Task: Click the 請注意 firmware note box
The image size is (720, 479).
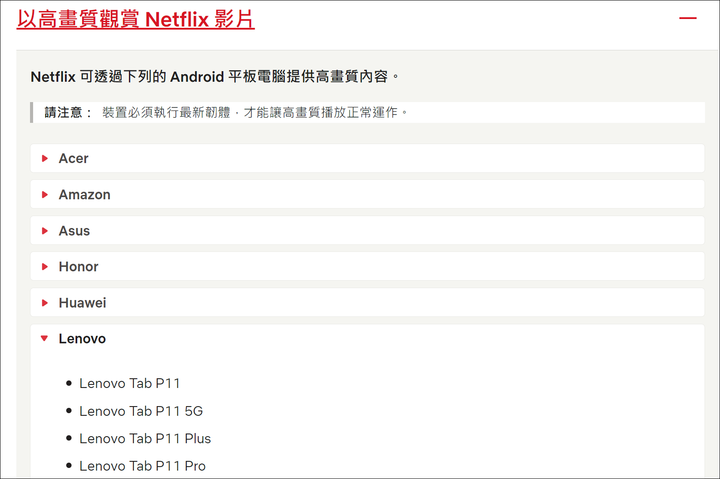Action: tap(367, 113)
